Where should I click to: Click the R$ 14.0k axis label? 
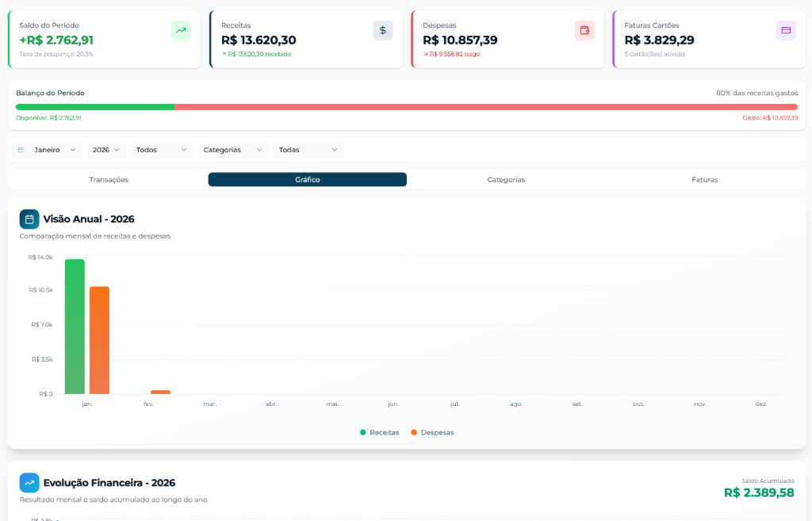[40, 258]
